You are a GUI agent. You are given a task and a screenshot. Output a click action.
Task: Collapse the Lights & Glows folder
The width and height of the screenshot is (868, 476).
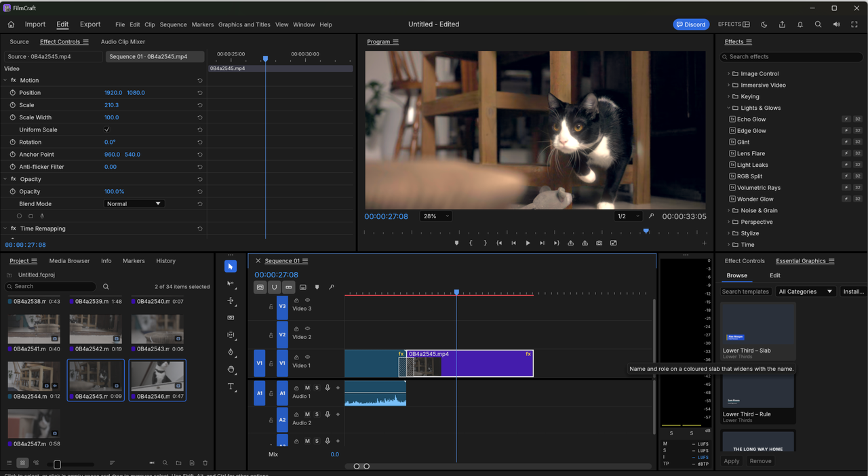coord(729,108)
